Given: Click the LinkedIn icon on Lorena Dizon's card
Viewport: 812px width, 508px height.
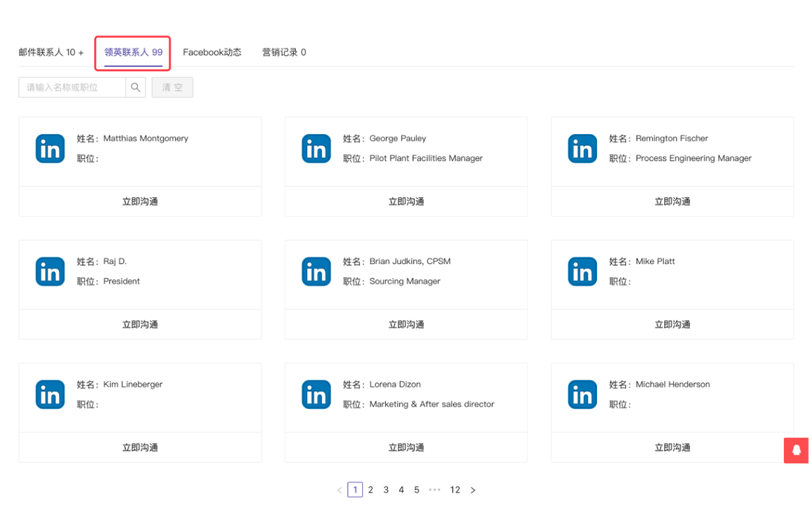Looking at the screenshot, I should (x=316, y=394).
